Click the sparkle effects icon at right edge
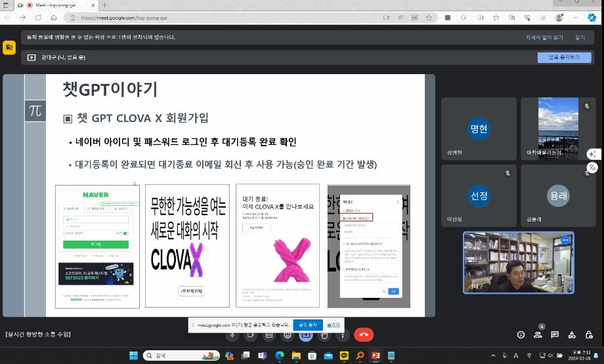604x364 pixels. [x=592, y=154]
